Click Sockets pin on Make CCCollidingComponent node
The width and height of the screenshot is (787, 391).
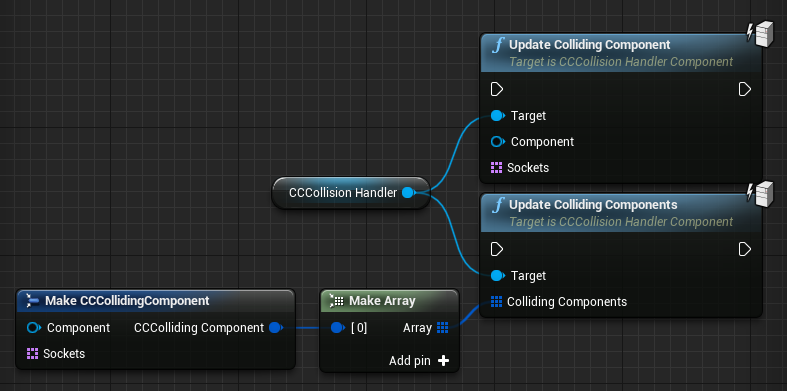(33, 354)
